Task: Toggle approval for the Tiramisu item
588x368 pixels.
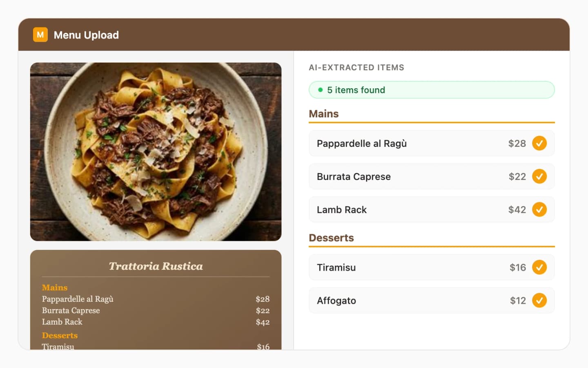Action: [x=540, y=267]
